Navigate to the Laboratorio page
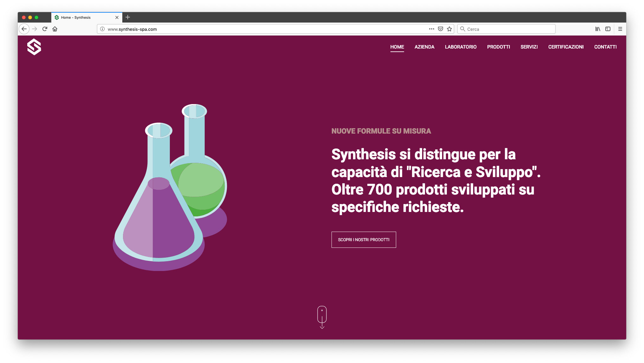This screenshot has width=644, height=363. click(x=460, y=47)
